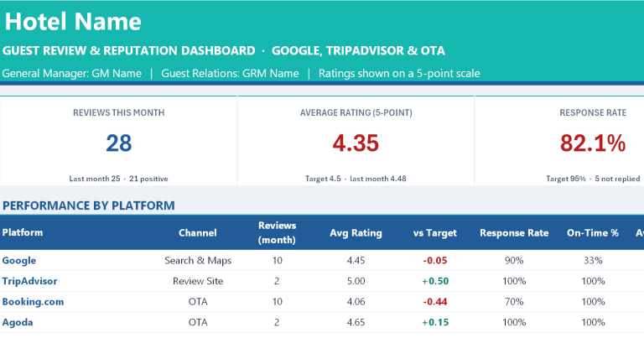Click the 4.35 average rating value
644x338 pixels.
356,143
